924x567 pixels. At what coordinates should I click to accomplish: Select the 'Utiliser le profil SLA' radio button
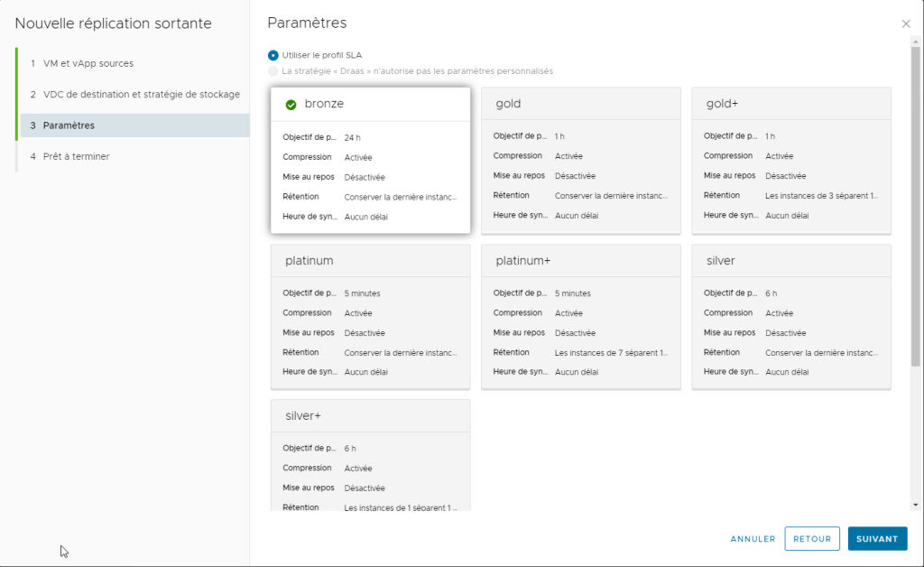coord(273,55)
